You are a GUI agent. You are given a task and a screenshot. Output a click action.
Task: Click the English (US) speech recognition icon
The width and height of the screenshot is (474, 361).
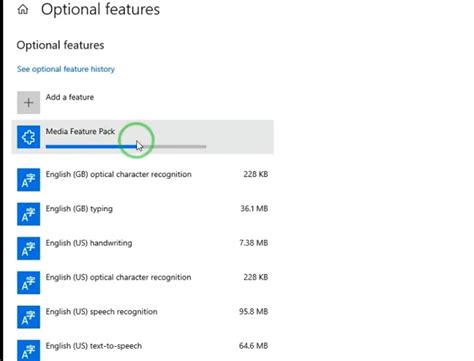click(x=29, y=317)
